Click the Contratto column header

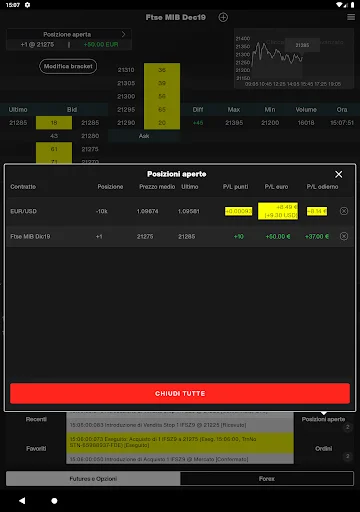pyautogui.click(x=23, y=187)
